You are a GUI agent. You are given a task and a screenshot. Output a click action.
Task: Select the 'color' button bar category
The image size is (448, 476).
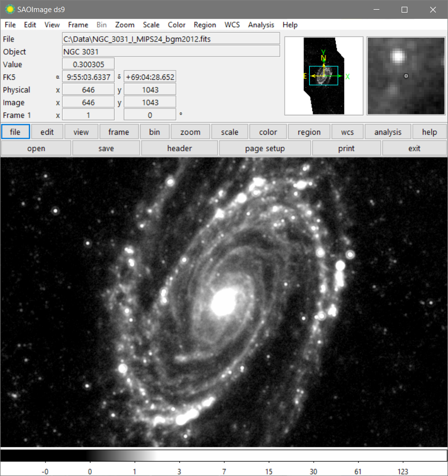tap(268, 132)
